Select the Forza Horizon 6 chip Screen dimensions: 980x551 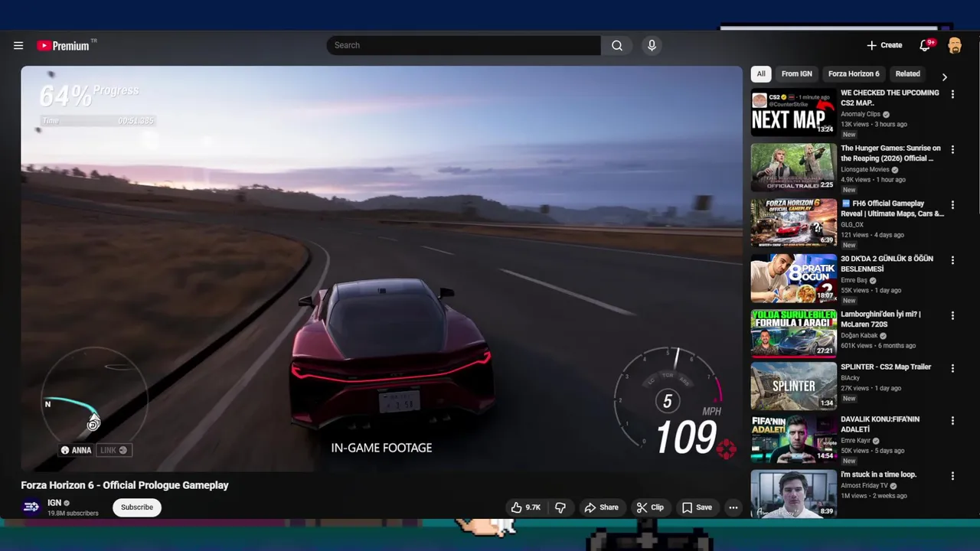coord(854,74)
